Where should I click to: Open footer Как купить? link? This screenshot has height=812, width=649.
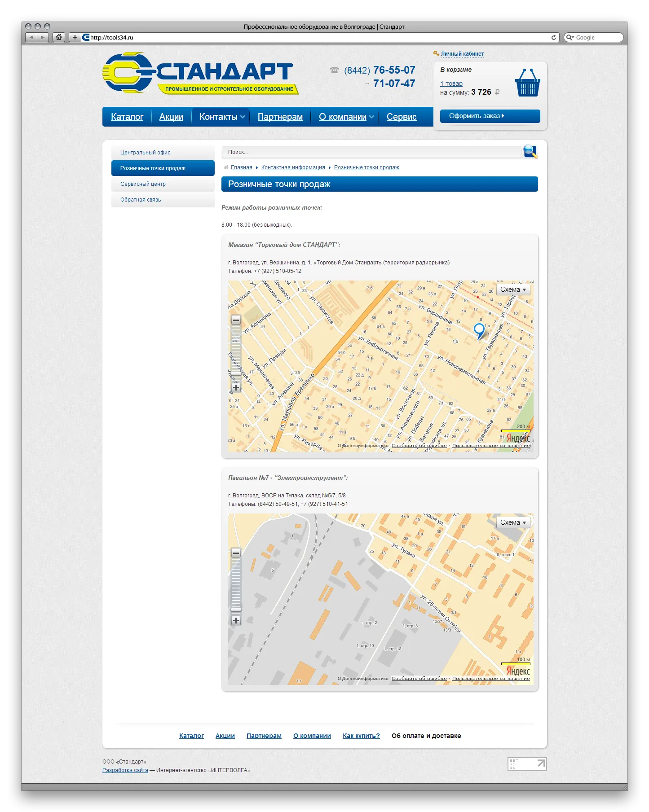(x=361, y=736)
